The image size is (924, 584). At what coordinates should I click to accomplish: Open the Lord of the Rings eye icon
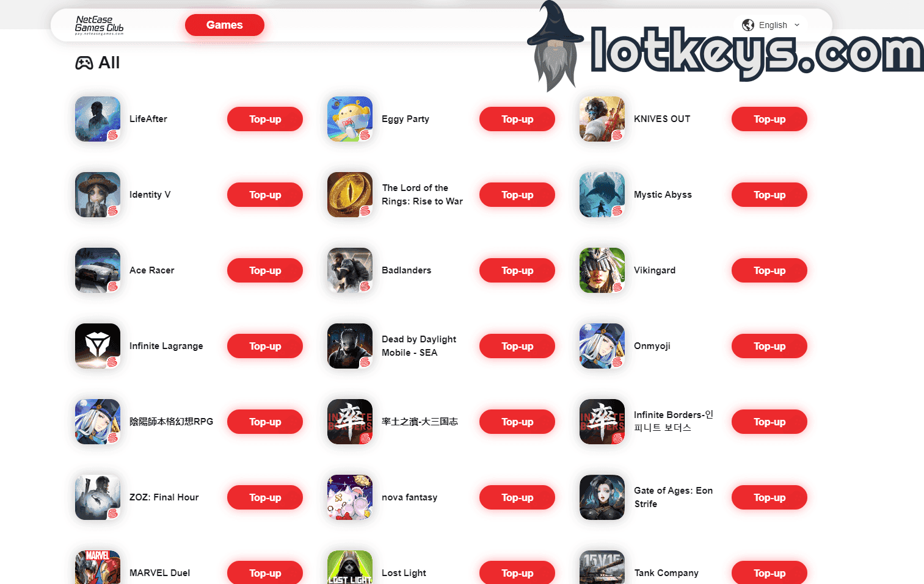click(350, 195)
